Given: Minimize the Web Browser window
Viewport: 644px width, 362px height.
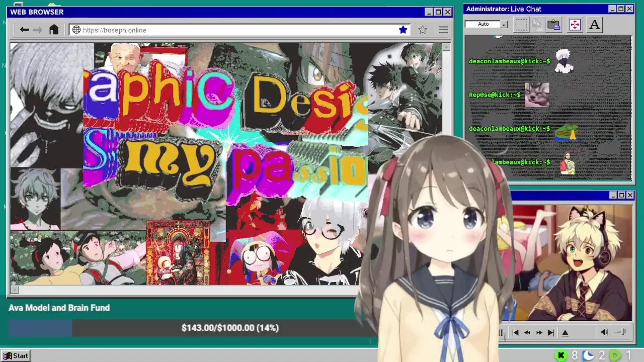Looking at the screenshot, I should [x=429, y=12].
